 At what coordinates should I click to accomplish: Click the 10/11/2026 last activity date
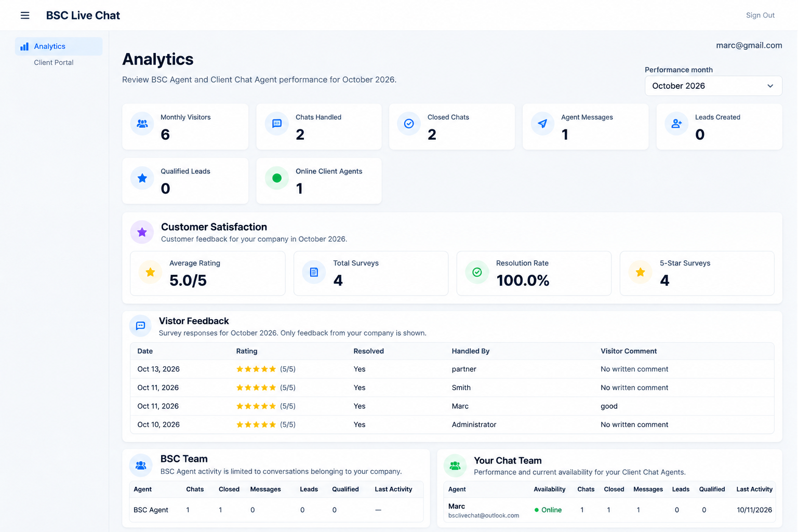pyautogui.click(x=754, y=510)
